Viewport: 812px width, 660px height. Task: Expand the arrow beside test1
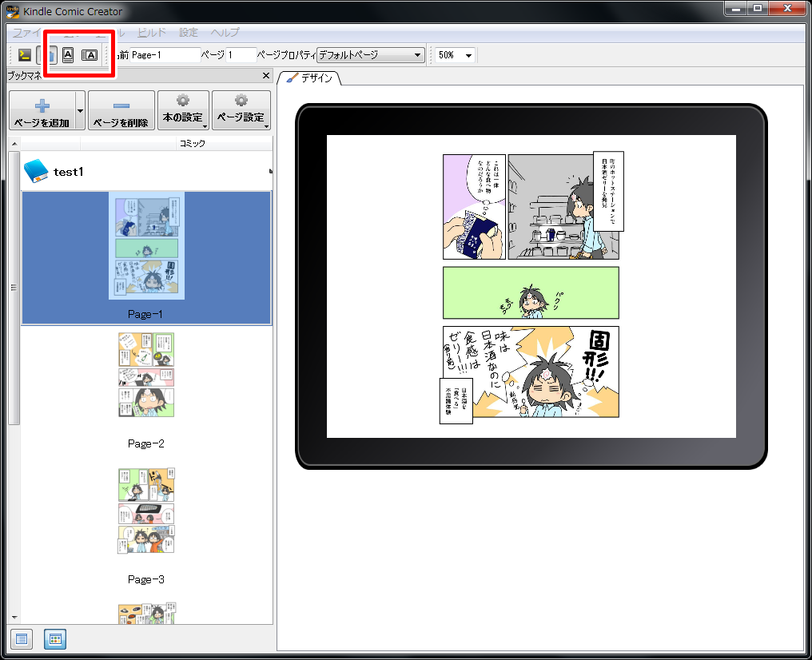pos(270,171)
